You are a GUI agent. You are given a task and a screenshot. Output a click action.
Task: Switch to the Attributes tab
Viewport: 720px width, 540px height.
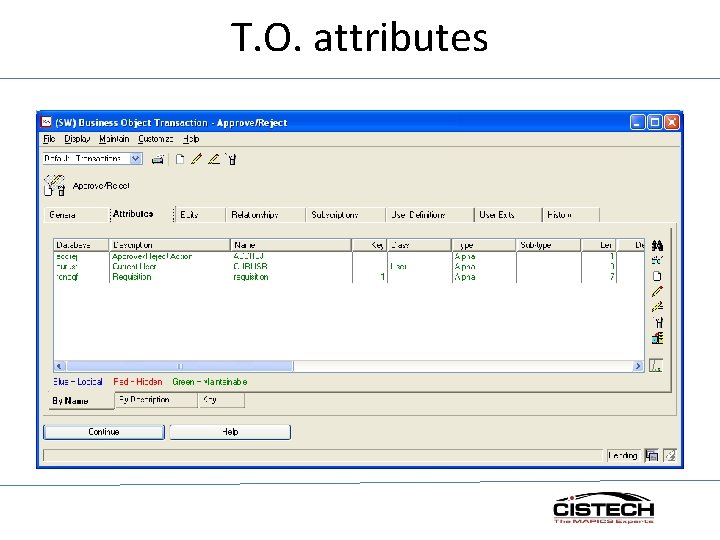tap(141, 214)
